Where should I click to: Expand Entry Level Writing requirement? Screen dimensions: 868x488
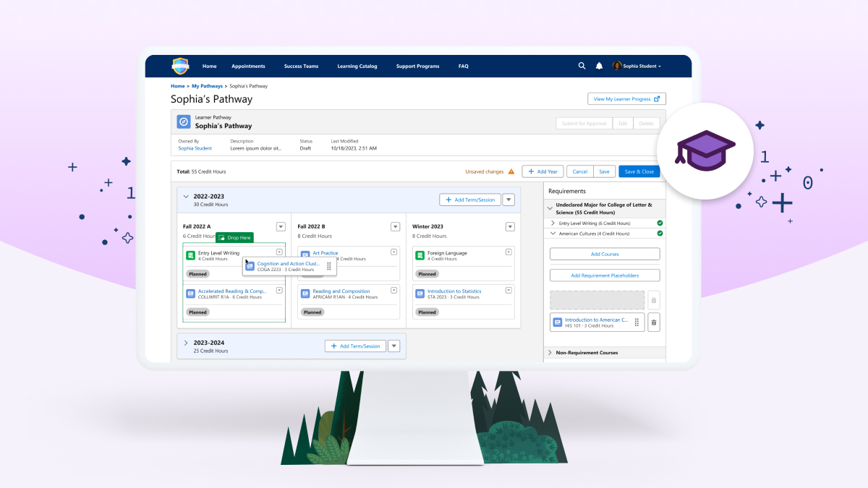(553, 223)
